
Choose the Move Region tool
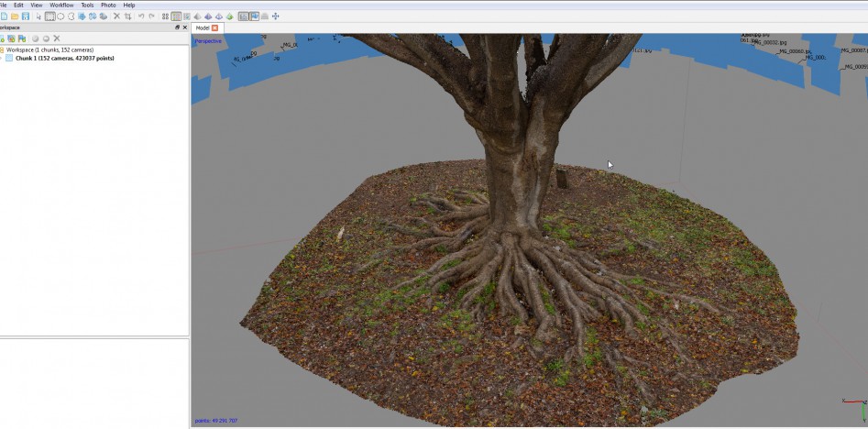click(82, 16)
